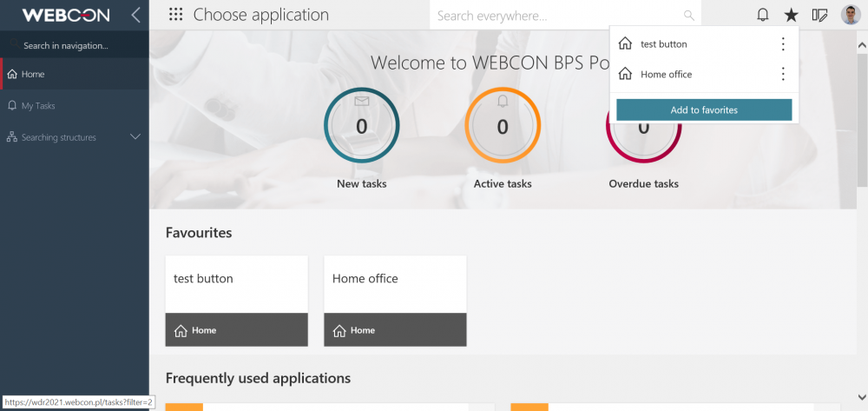Click the WEBCON logo
This screenshot has height=411, width=868.
[66, 16]
